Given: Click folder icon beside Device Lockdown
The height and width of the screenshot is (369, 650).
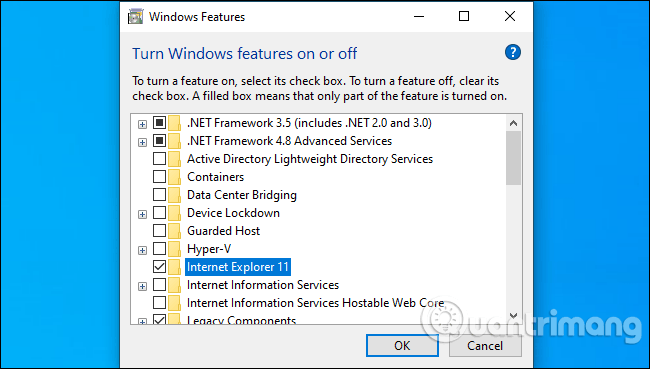Looking at the screenshot, I should pos(175,213).
